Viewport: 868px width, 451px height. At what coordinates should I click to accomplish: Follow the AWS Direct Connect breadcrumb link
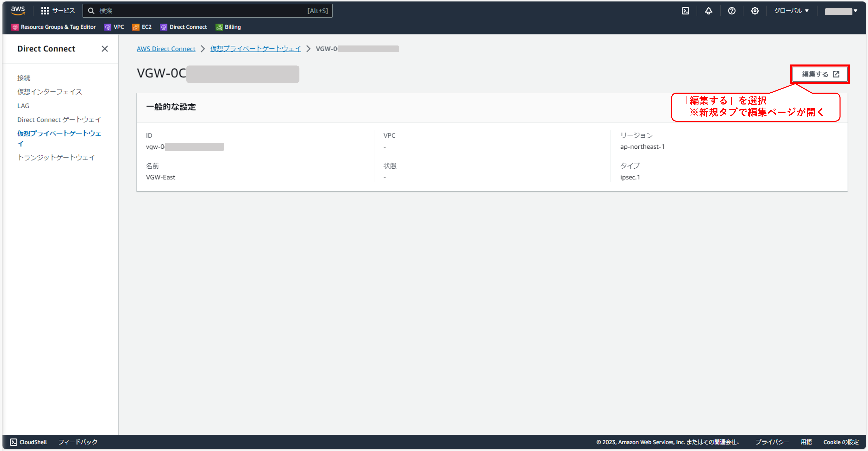(166, 49)
